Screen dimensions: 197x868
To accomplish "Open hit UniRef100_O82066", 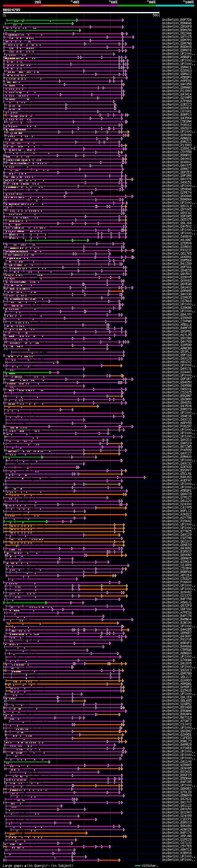I will point(177,33).
